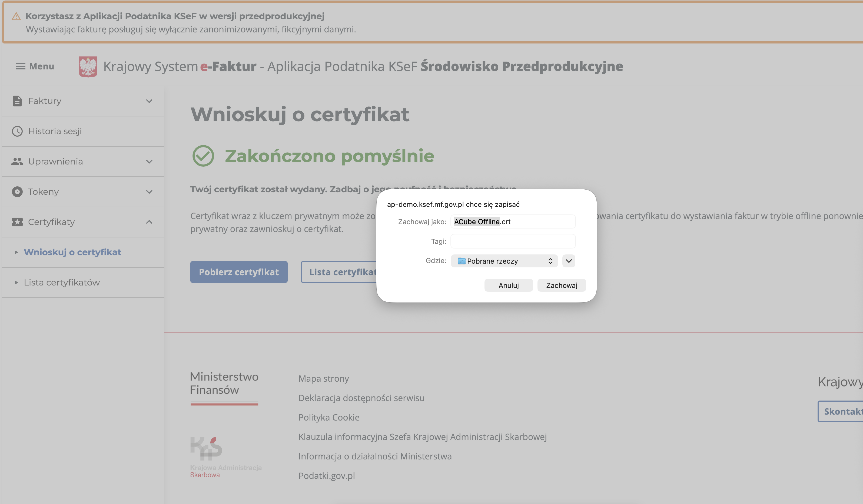Click the Polish eagle emblem logo
The image size is (863, 504).
coord(88,67)
